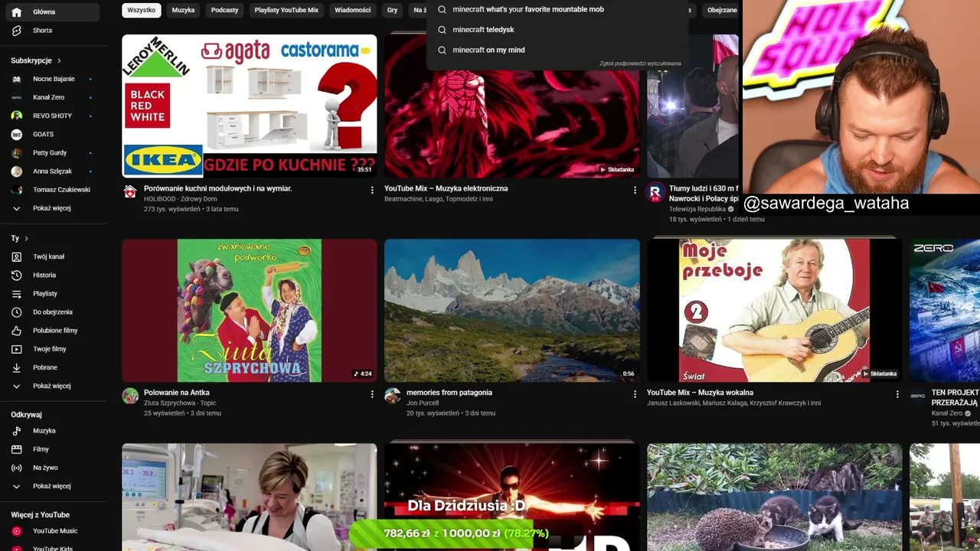
Task: Click the channel name "HOLIBOOD - Zdrowy Dom"
Action: click(180, 199)
